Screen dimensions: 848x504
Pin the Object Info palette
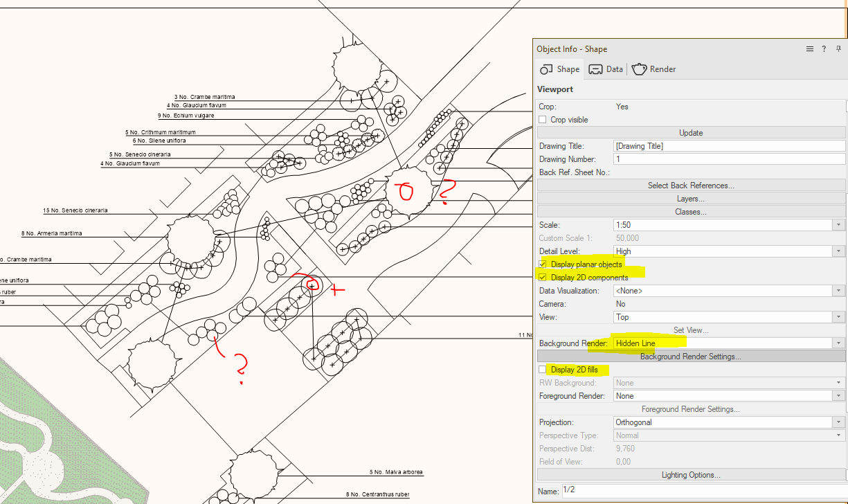[x=838, y=49]
